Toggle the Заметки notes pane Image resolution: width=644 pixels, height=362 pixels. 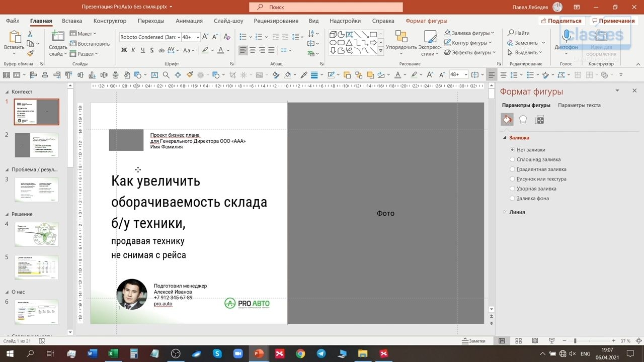click(474, 341)
